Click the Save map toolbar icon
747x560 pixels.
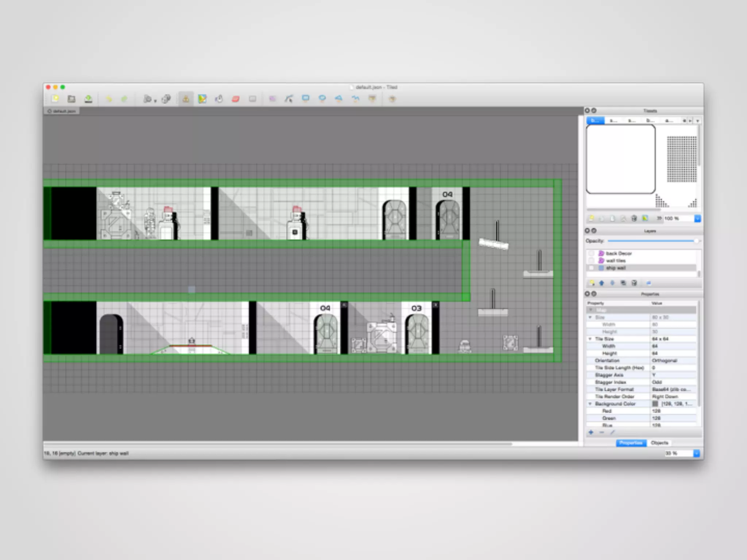click(x=88, y=99)
